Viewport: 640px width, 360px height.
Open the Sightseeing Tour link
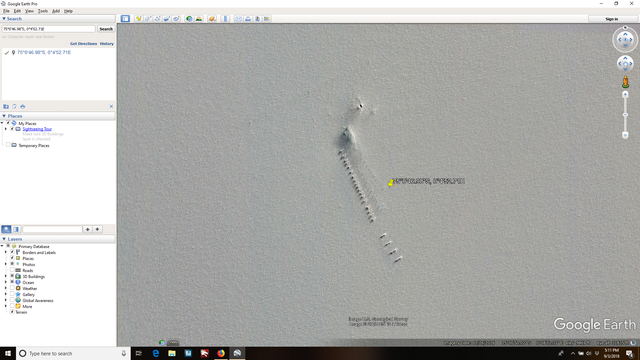37,129
